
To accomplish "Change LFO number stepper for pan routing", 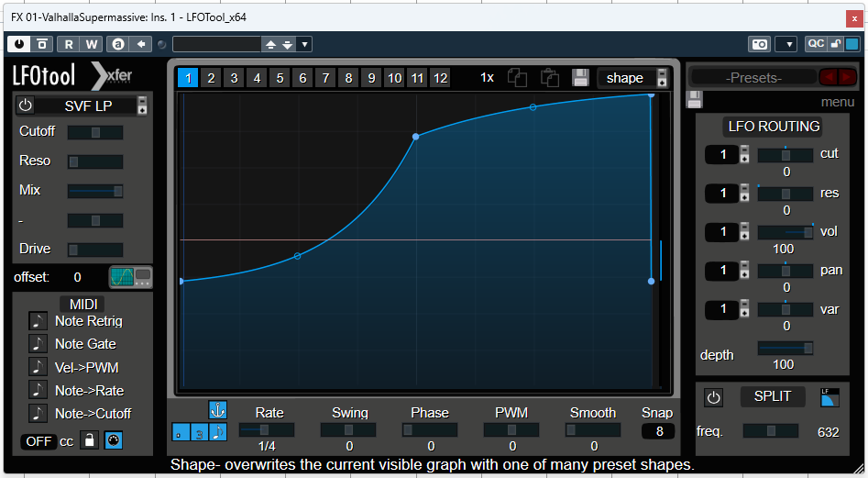I will coord(744,271).
